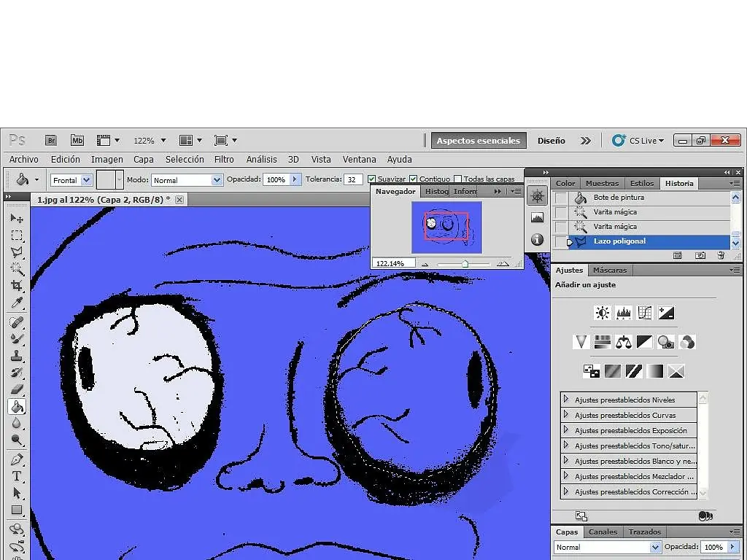This screenshot has height=560, width=747.
Task: Create new document from current state
Action: click(x=677, y=256)
